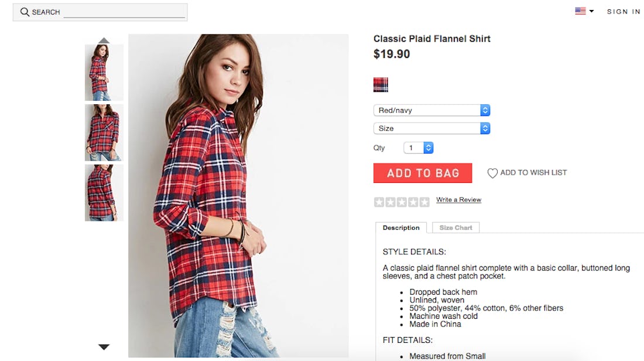Click the fifth review star
This screenshot has width=644, height=361.
(x=424, y=202)
